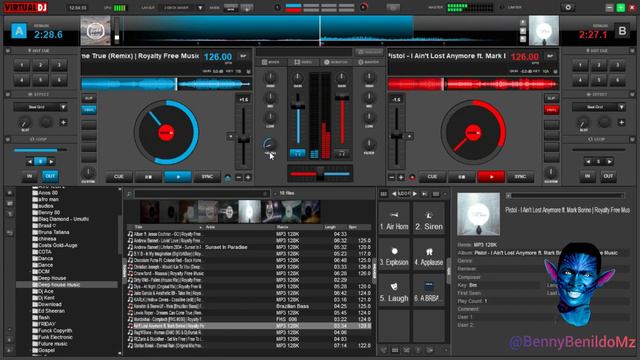Open the settings gear in the top bar

click(x=568, y=7)
